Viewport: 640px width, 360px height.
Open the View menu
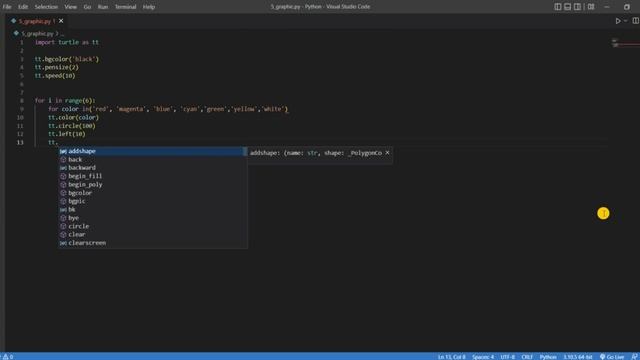(x=70, y=7)
